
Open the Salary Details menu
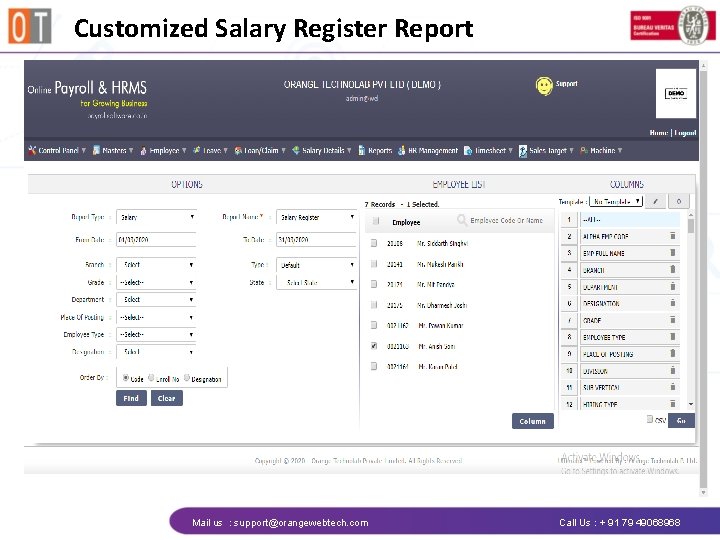(x=322, y=150)
